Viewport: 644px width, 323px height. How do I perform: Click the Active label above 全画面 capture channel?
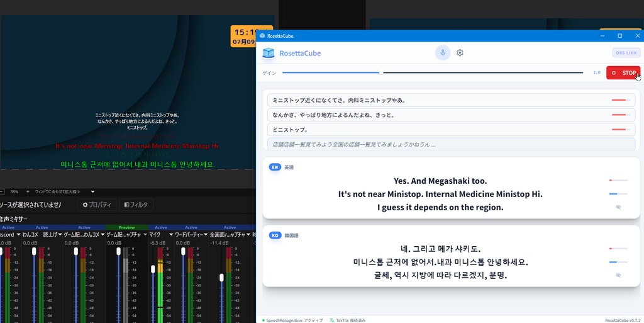[230, 227]
